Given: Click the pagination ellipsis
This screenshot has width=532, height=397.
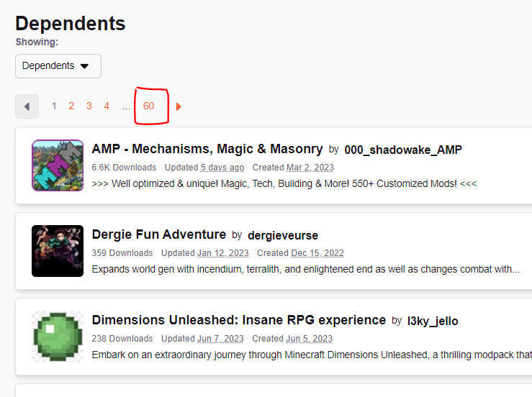Looking at the screenshot, I should pos(126,106).
